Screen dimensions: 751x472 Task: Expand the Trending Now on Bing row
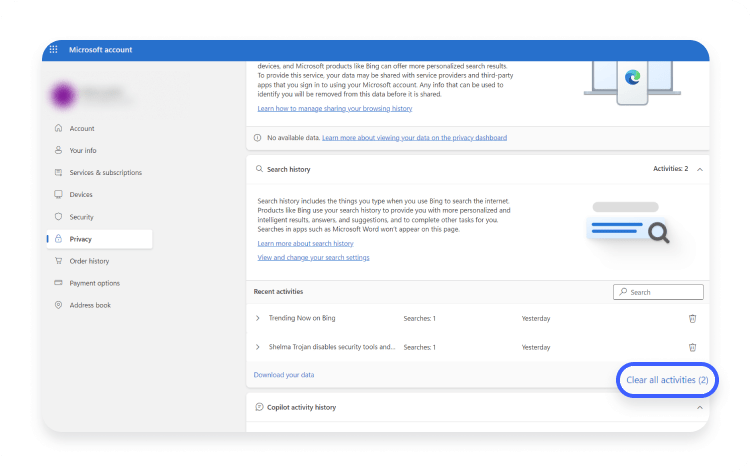coord(258,318)
